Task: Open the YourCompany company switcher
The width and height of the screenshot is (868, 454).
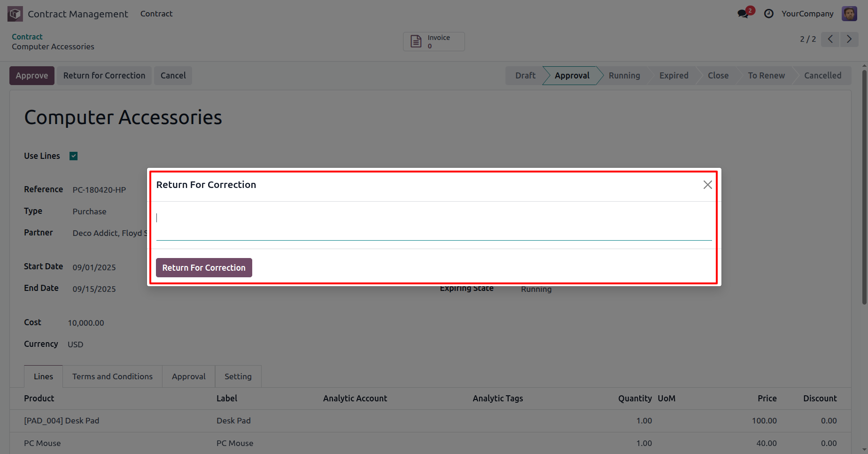Action: pyautogui.click(x=807, y=14)
